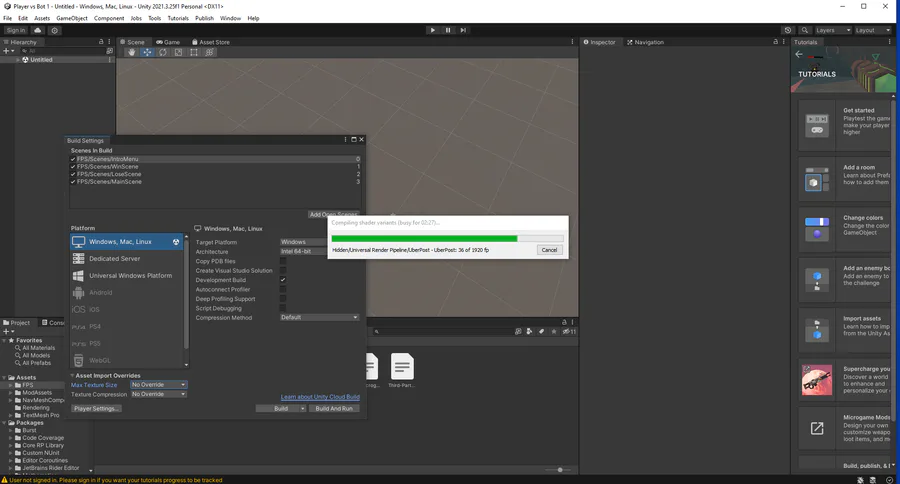Select the Rect tool in Scene toolbar
The image size is (900, 484).
(194, 52)
